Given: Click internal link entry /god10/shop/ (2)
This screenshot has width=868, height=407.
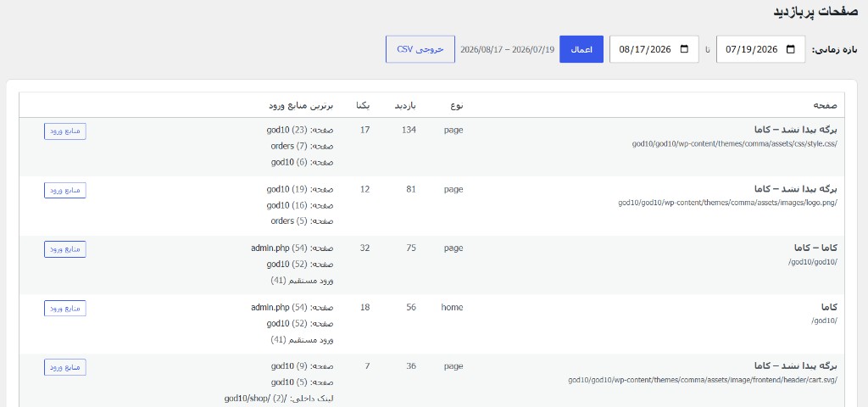Looking at the screenshot, I should click(279, 399).
